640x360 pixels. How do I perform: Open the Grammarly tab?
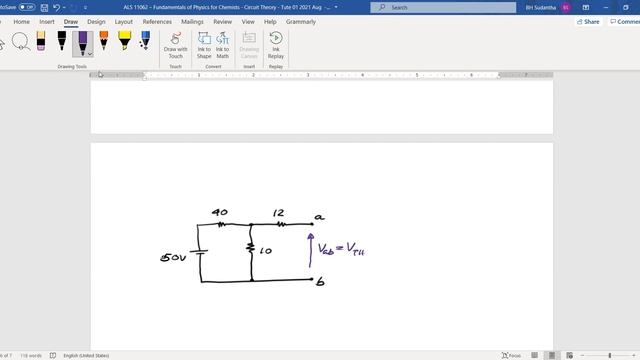301,22
